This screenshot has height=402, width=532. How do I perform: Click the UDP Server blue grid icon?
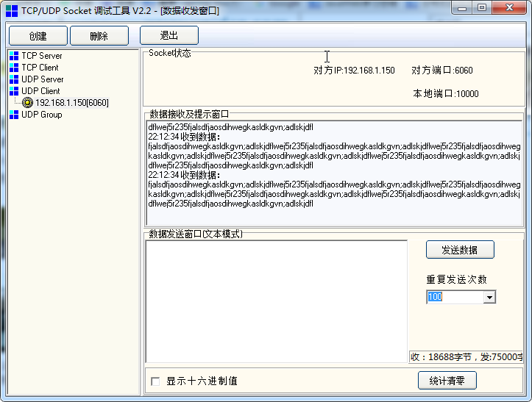tap(14, 79)
